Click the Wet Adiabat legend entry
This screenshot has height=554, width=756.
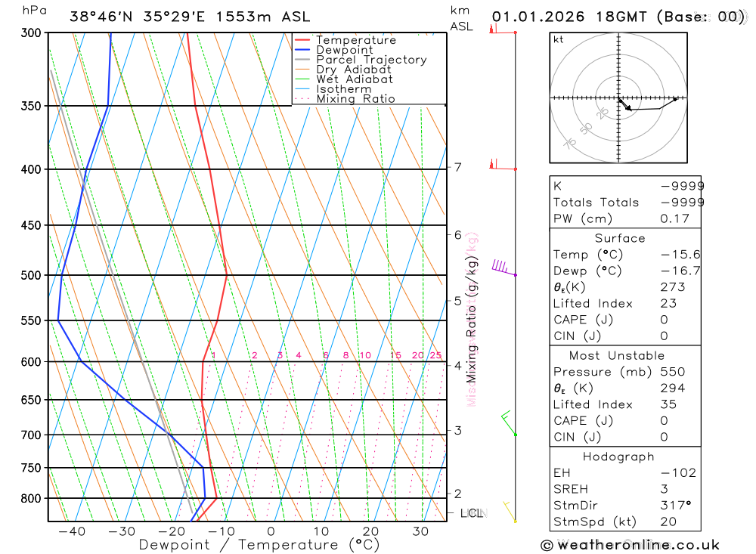(344, 79)
